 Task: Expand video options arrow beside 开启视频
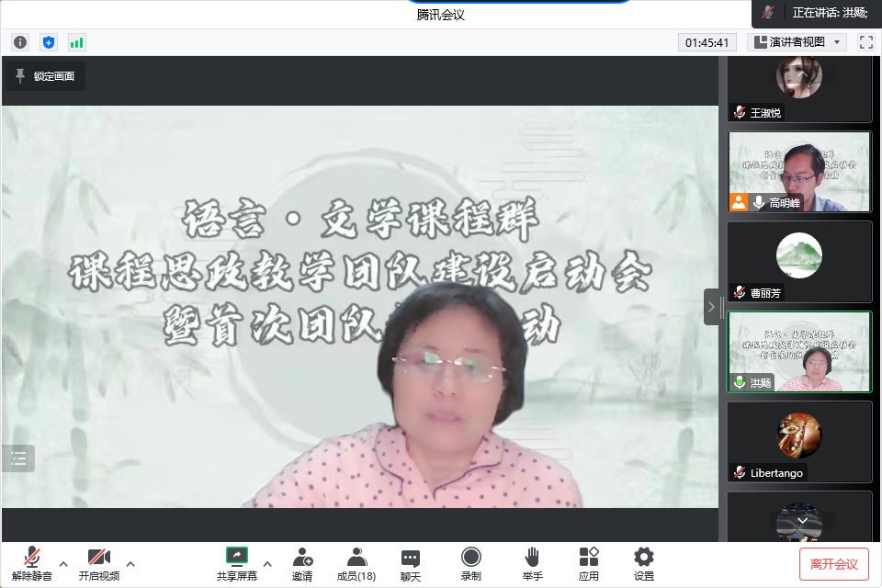pyautogui.click(x=130, y=563)
